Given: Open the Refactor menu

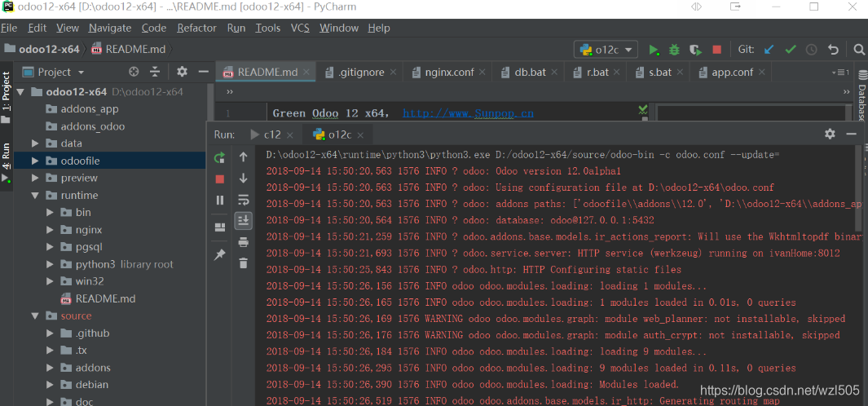Looking at the screenshot, I should (x=196, y=28).
